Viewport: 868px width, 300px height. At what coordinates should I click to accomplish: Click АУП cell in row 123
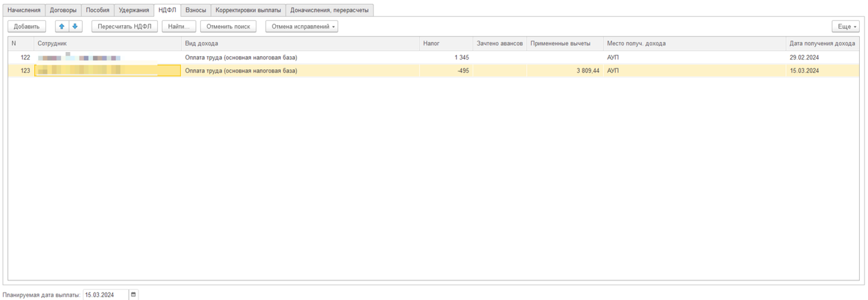pos(694,70)
